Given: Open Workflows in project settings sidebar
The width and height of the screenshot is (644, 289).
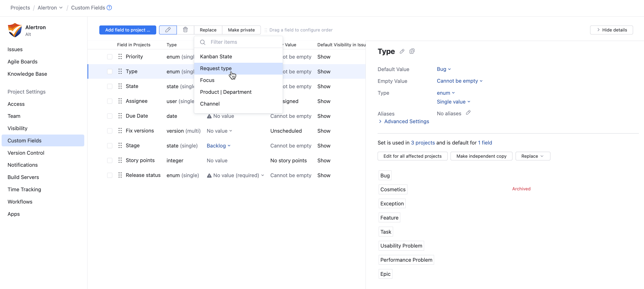Looking at the screenshot, I should point(20,201).
